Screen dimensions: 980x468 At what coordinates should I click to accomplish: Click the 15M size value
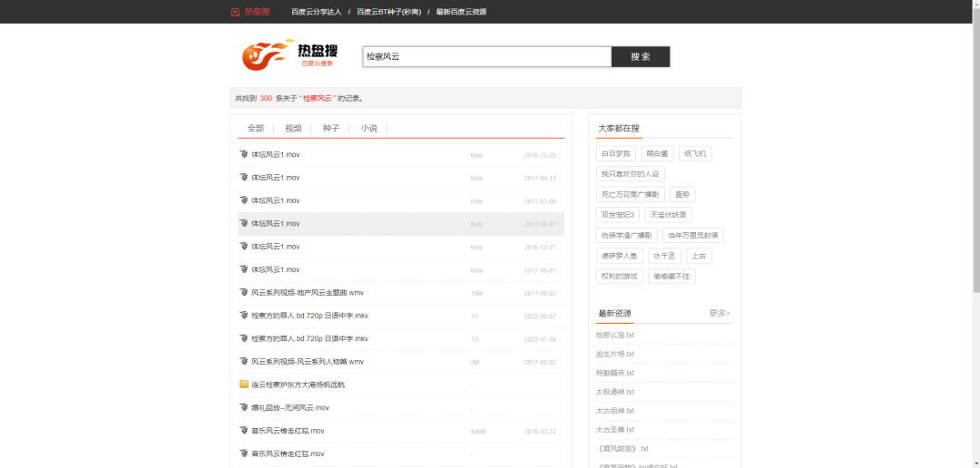[476, 293]
